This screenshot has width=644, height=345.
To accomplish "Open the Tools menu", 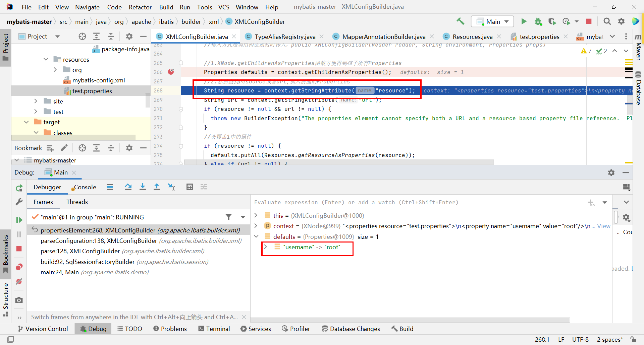I will [x=204, y=7].
